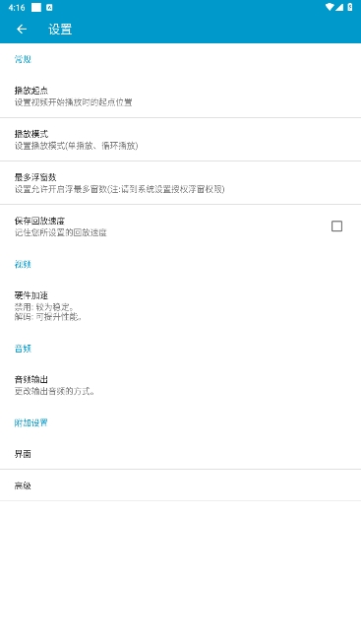
Task: Click the 保存回放速度 label
Action: coord(39,221)
